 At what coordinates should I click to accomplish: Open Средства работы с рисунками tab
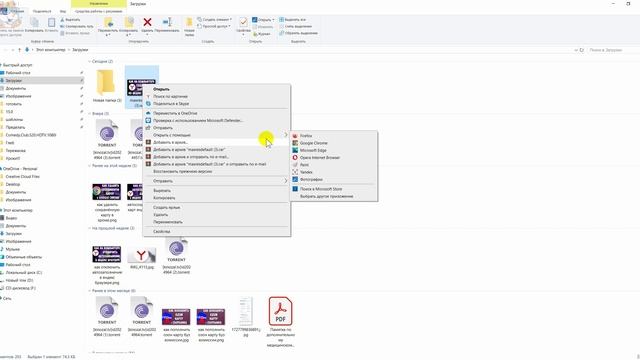click(99, 11)
